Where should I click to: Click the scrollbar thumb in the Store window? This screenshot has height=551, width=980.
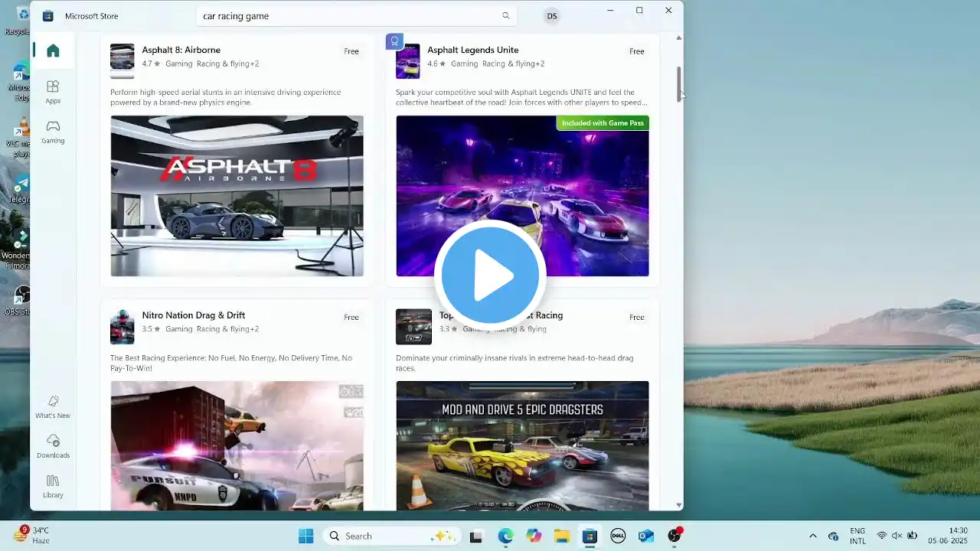678,84
